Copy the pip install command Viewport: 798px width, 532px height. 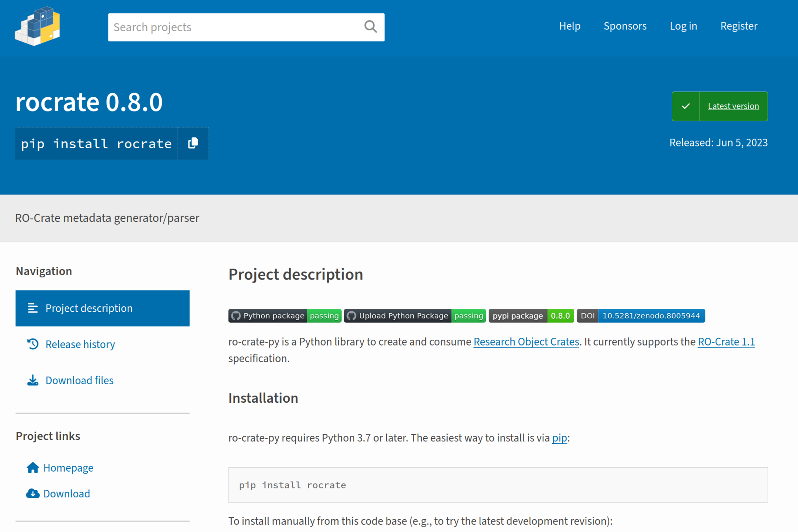193,143
